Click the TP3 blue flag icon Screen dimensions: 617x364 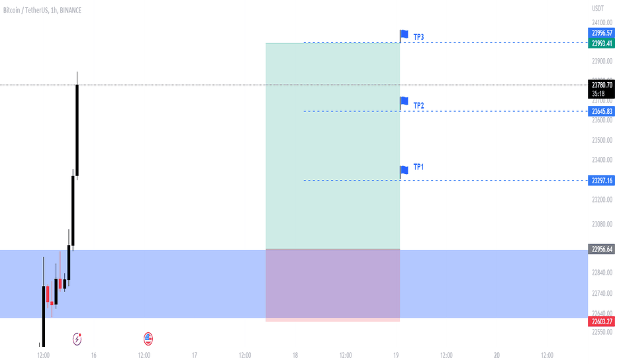click(x=404, y=34)
